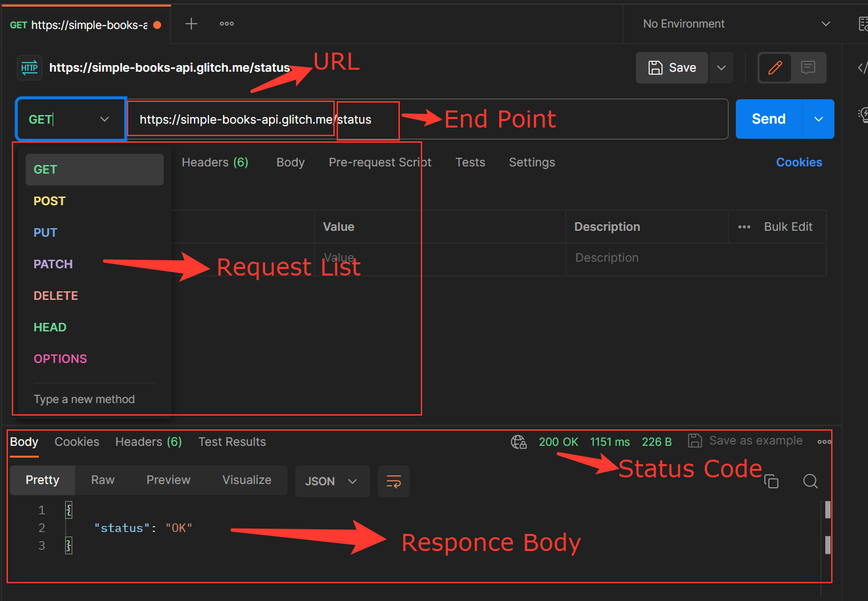Screen dimensions: 868x601
Task: Switch to response Headers (6) tab
Action: (x=149, y=442)
